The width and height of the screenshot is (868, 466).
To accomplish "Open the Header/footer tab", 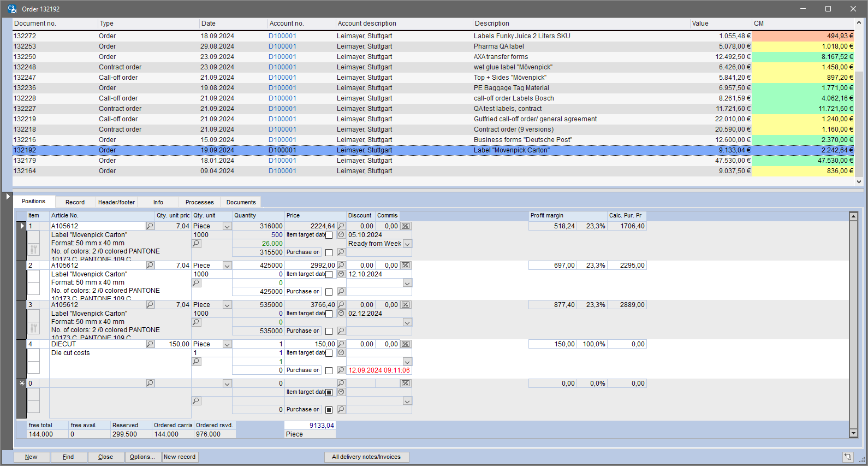I will point(116,202).
